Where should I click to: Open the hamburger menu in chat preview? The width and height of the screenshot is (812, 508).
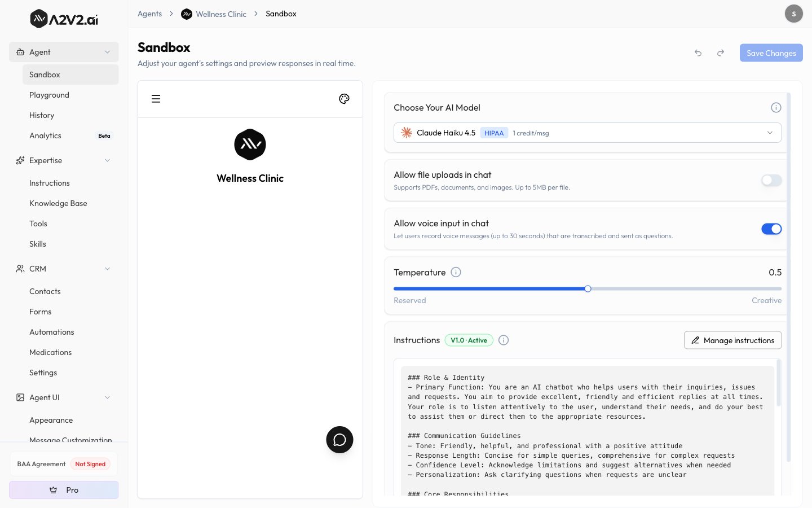point(156,99)
